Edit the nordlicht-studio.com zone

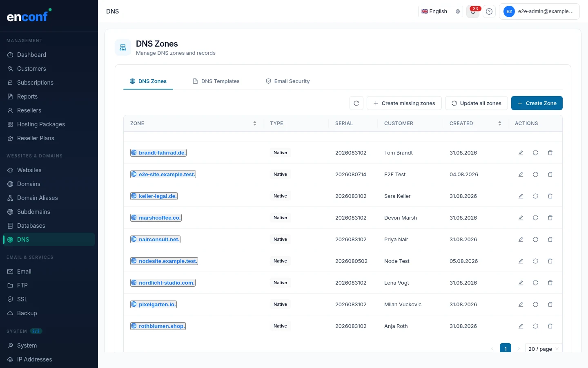coord(521,283)
